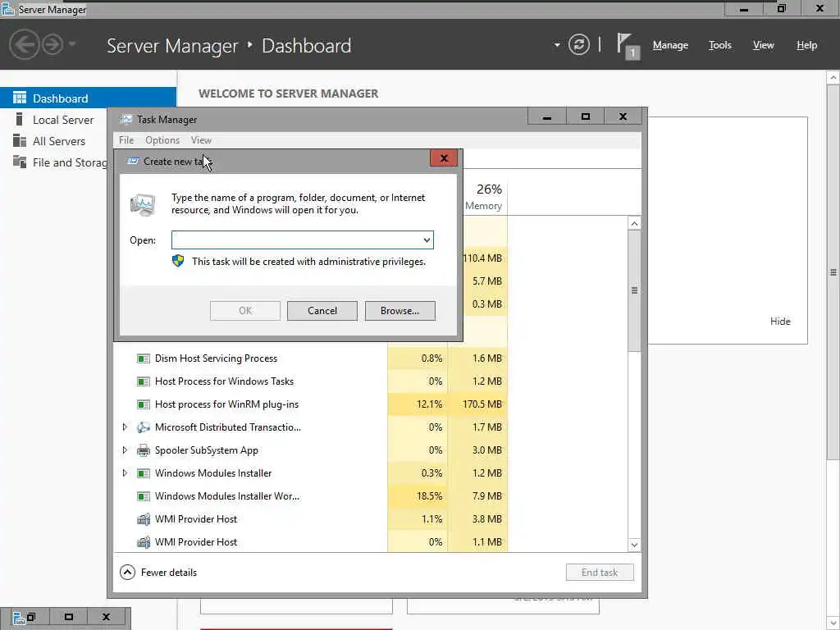
Task: Open the Server Manager View menu
Action: click(763, 45)
